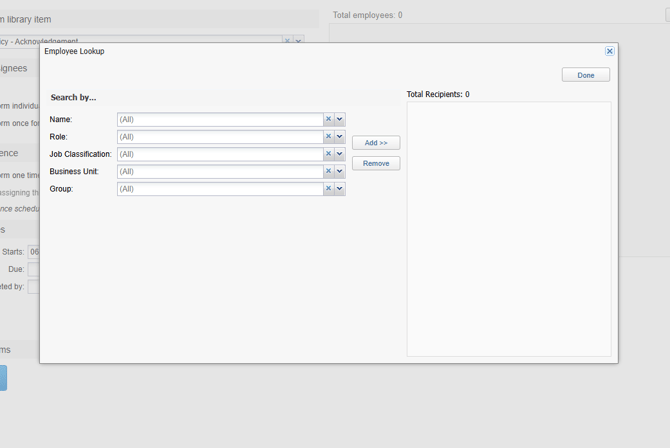Expand the Job Classification dropdown
Viewport: 670px width, 448px height.
[340, 154]
